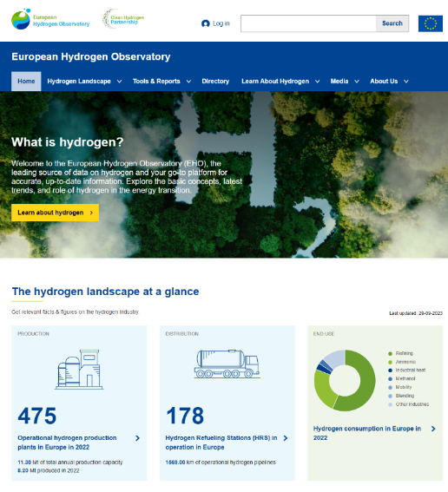Go to the Home tab
The height and width of the screenshot is (492, 448).
pos(26,82)
